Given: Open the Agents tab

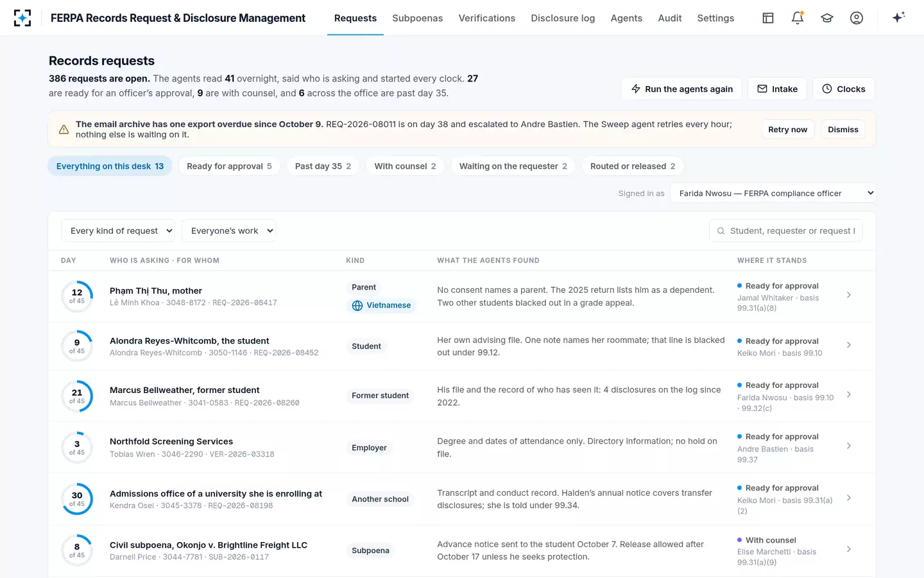Looking at the screenshot, I should (x=626, y=18).
